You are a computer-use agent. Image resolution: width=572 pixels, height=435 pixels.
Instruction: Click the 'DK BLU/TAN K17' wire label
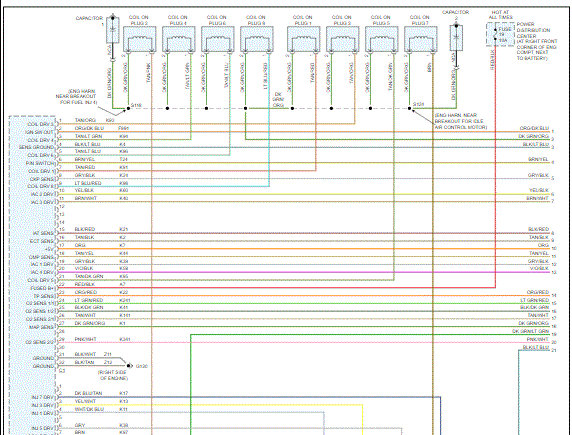101,393
